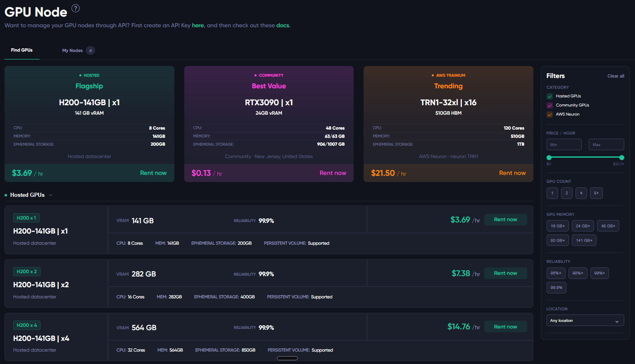635x364 pixels.
Task: Toggle the Hosted GPUs category checkbox
Action: click(x=549, y=96)
